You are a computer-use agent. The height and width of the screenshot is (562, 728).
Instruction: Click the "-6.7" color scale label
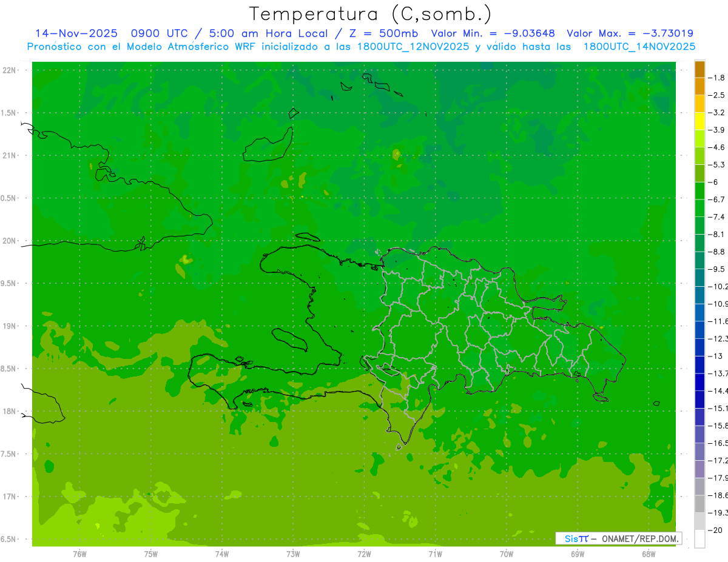click(x=717, y=199)
